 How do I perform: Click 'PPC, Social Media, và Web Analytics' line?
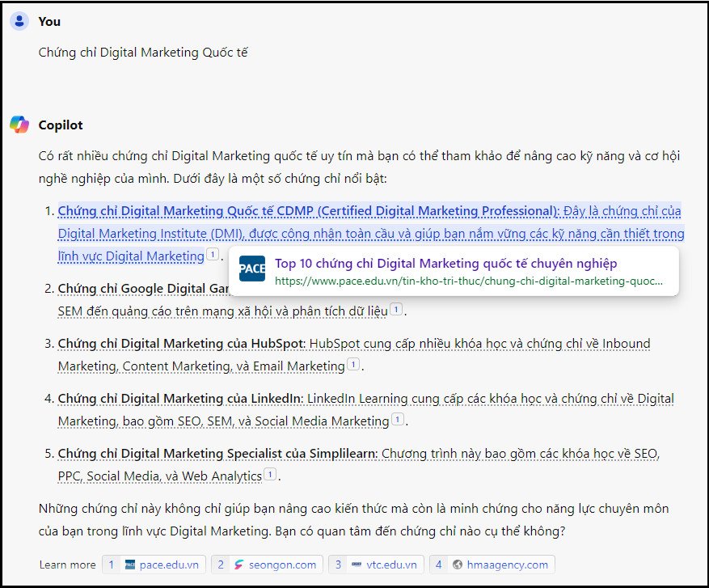coord(160,476)
